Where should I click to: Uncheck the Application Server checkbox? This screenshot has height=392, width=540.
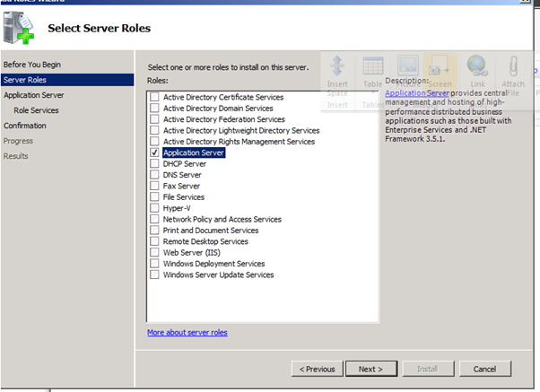pos(154,152)
